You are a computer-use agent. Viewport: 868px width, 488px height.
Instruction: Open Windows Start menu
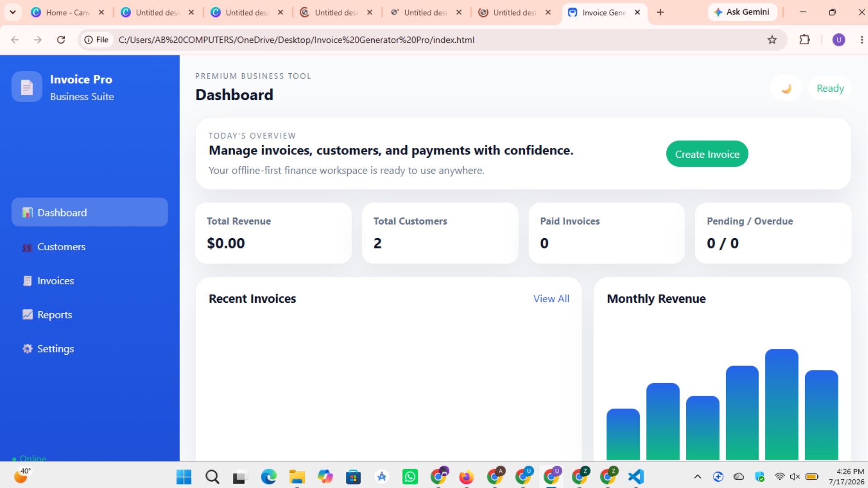point(184,477)
